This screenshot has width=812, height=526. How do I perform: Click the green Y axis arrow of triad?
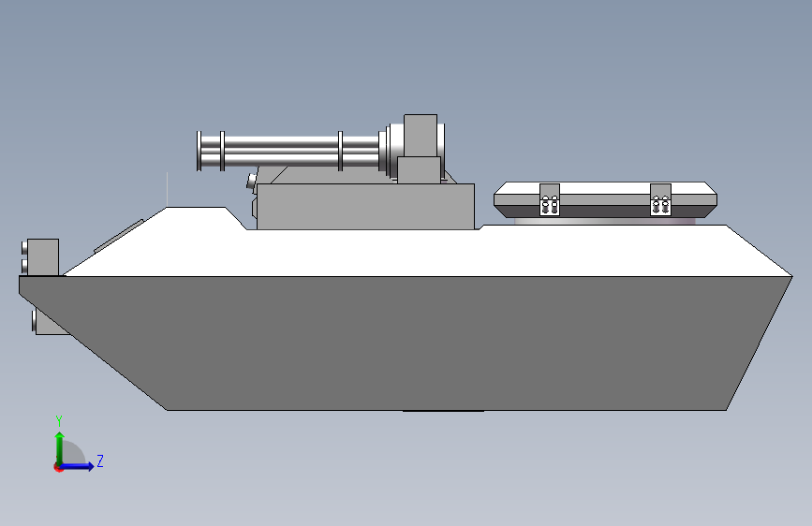pyautogui.click(x=60, y=447)
